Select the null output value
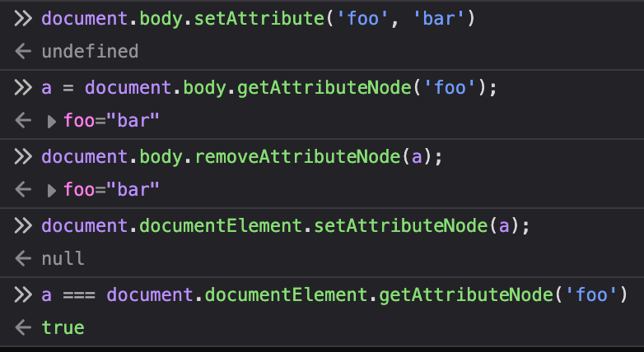Image resolution: width=644 pixels, height=352 pixels. 63,258
